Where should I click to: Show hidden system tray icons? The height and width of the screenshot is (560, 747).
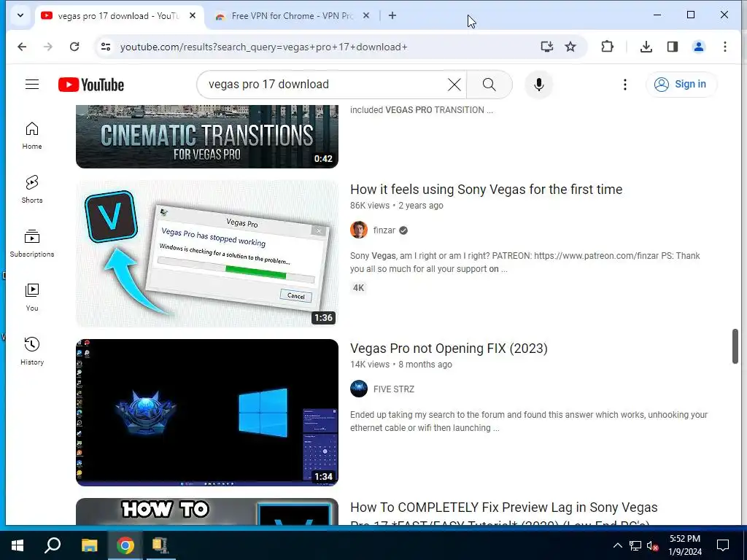point(617,545)
